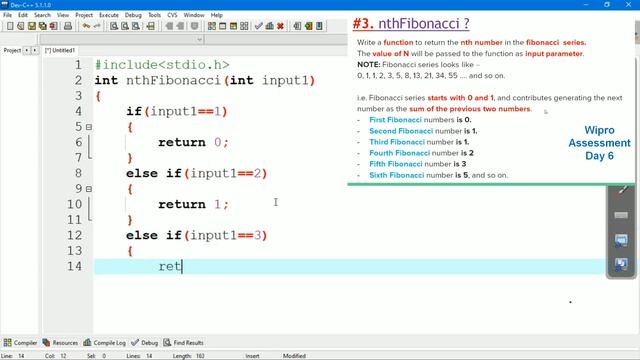Click the Goto Line toolbar icon
The image size is (640, 360).
tap(151, 26)
